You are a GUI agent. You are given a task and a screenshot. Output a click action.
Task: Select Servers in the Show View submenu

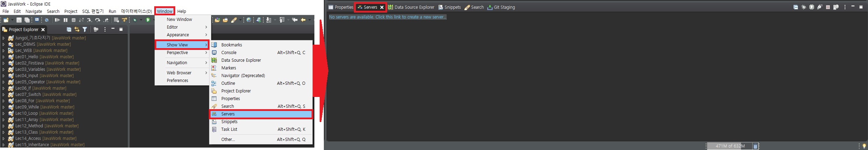tap(261, 114)
